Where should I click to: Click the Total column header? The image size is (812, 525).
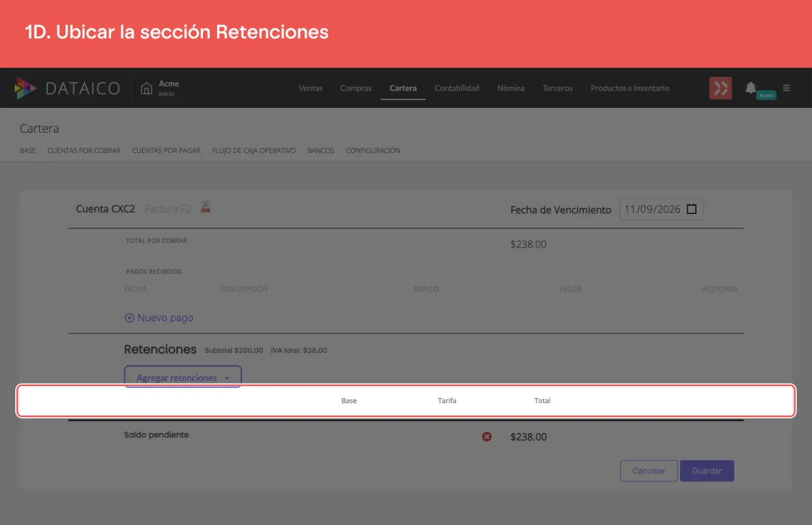click(542, 401)
